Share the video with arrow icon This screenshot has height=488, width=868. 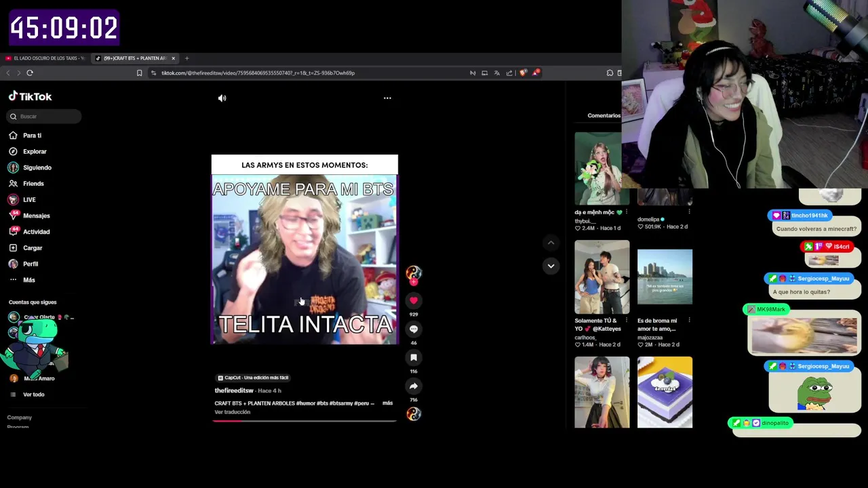click(x=414, y=386)
